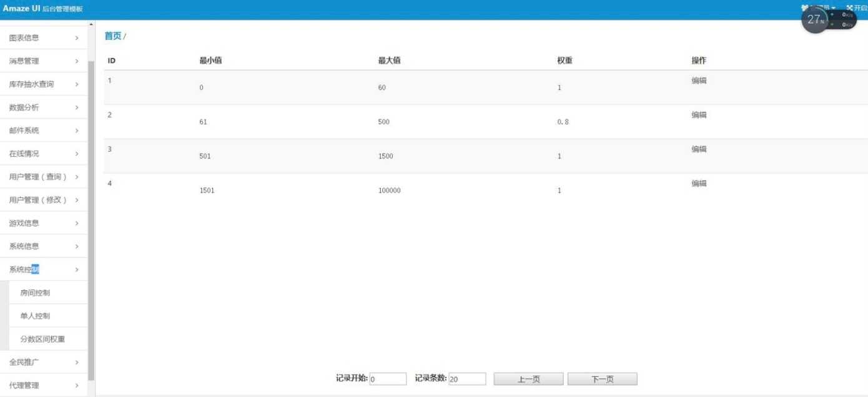Click the arrow icon for 在线情况
868x397 pixels.
coord(77,154)
